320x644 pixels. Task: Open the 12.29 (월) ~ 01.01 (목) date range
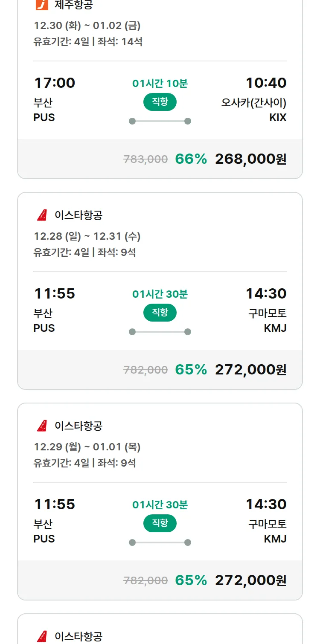(87, 447)
